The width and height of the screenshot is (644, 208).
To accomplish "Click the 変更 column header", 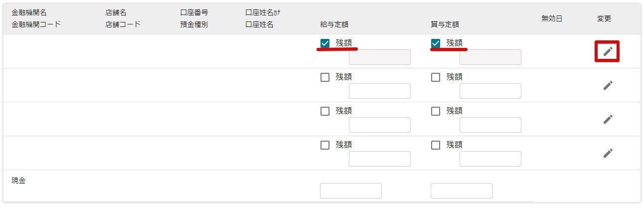I will [604, 19].
